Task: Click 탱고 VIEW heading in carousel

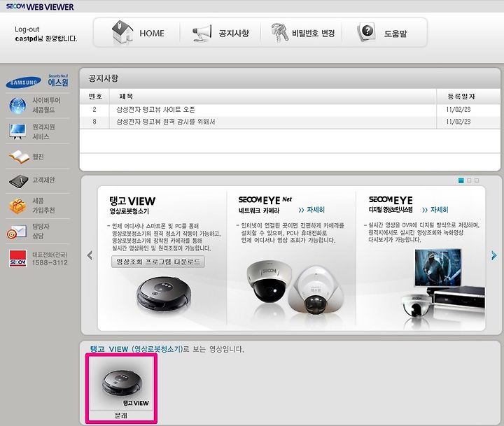Action: tap(132, 201)
